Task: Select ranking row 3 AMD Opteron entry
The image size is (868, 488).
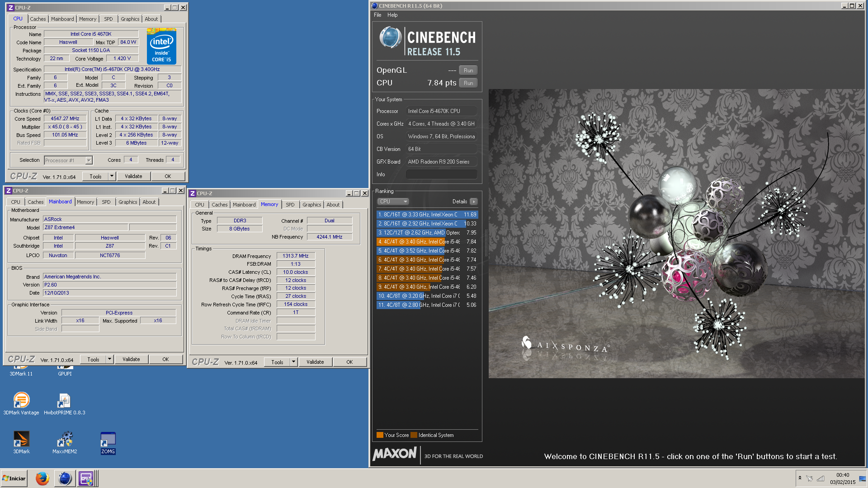Action: pyautogui.click(x=427, y=233)
